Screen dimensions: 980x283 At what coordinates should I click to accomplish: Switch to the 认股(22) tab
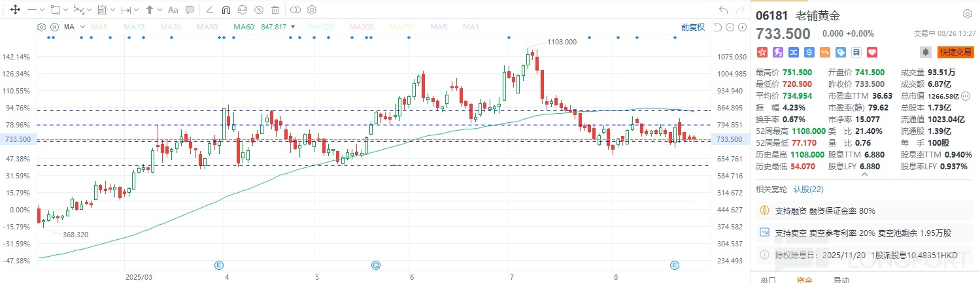click(x=809, y=190)
